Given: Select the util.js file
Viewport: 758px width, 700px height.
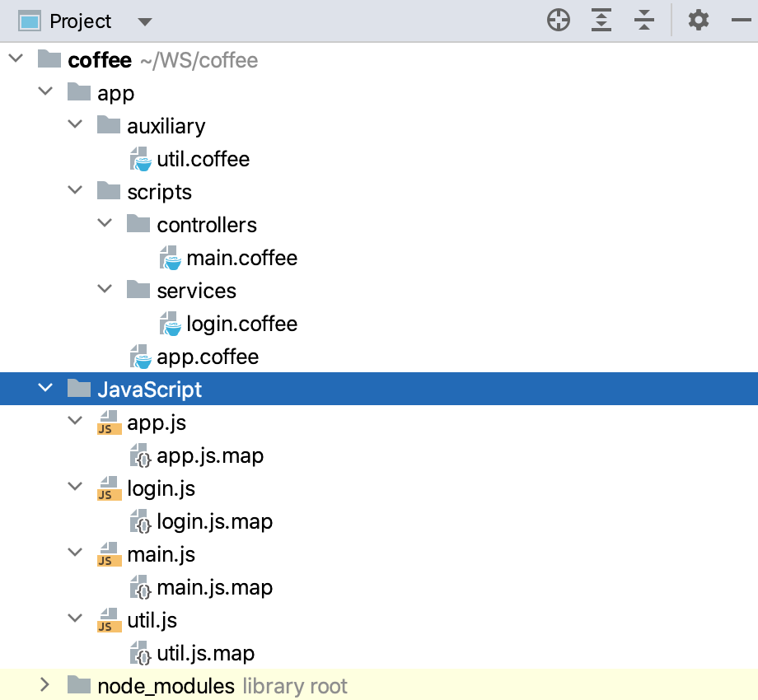Looking at the screenshot, I should [152, 619].
